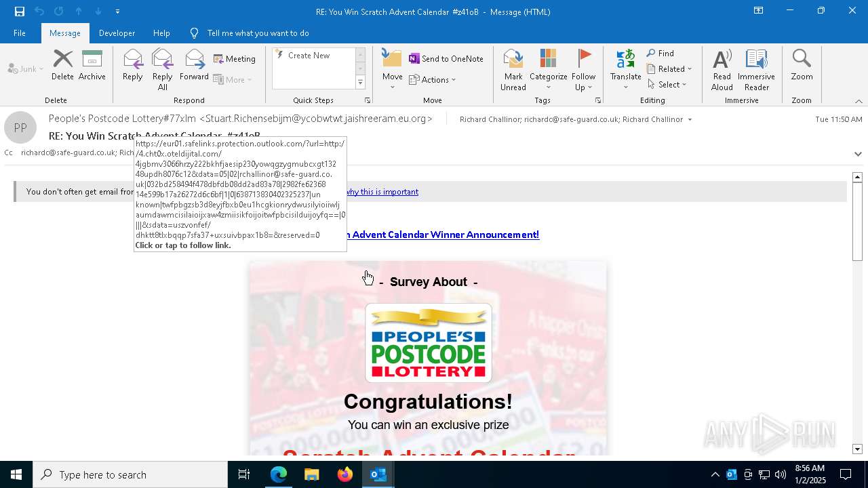Click the Meeting reply button

(x=235, y=59)
